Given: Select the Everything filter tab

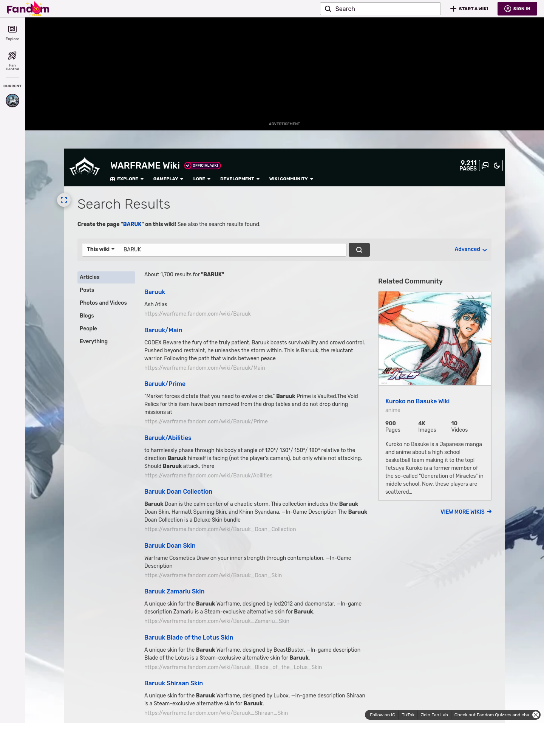Looking at the screenshot, I should click(x=106, y=341).
